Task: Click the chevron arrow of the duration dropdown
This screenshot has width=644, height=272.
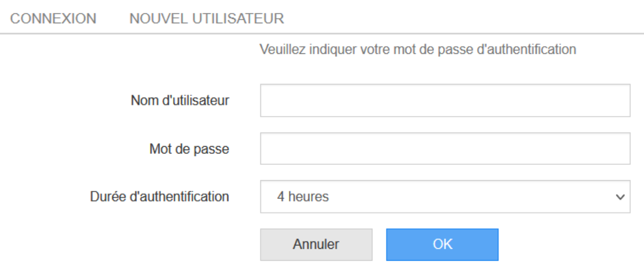Action: coord(620,196)
